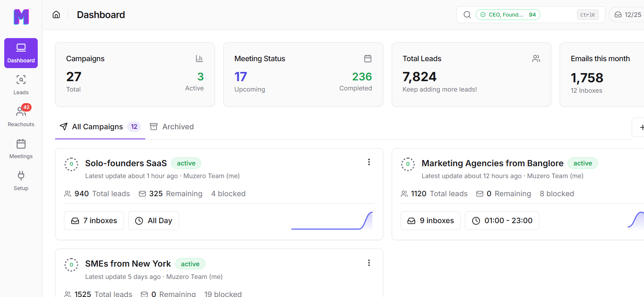
Task: Click the 1120 Total leads stat
Action: pos(434,194)
